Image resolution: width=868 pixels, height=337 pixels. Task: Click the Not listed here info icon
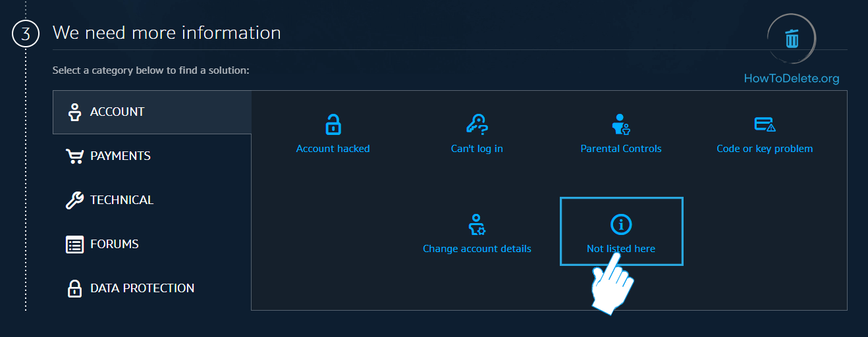tap(621, 224)
